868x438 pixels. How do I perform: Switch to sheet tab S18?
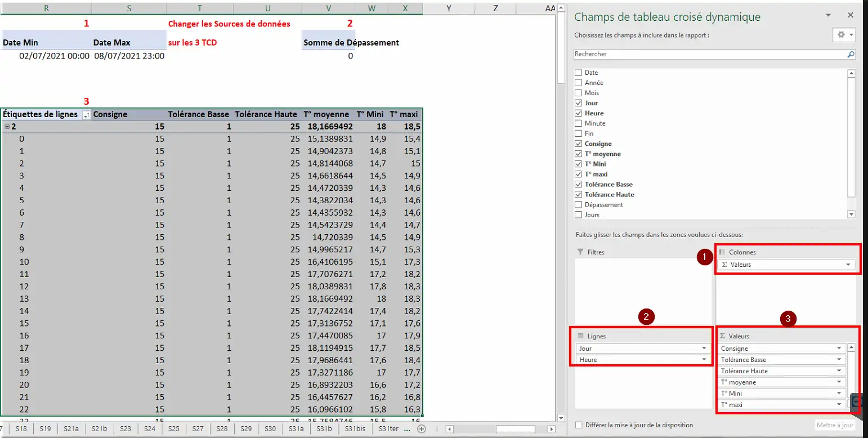pos(21,428)
